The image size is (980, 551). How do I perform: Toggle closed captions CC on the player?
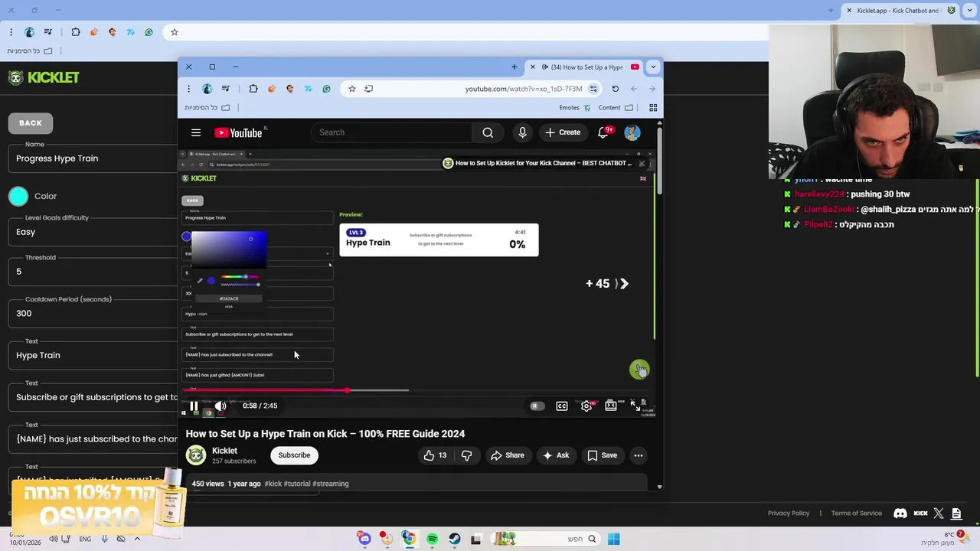tap(562, 406)
